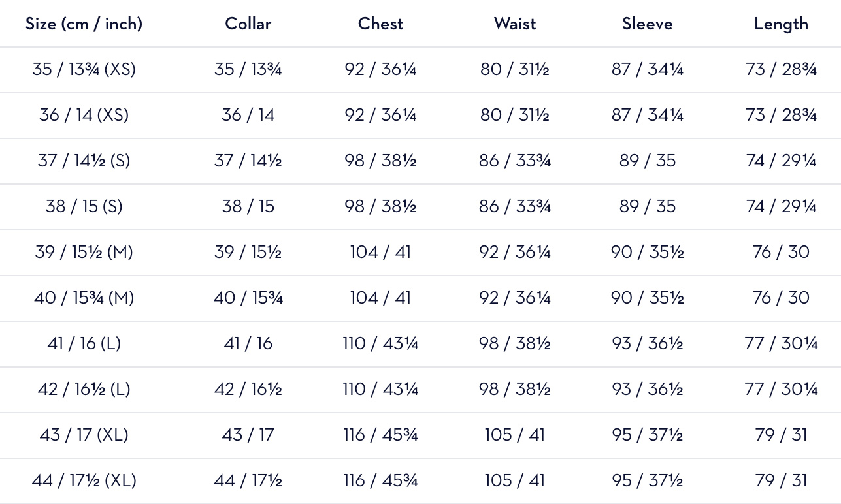Click the 86 / 33¾ waist value for size 37
Image resolution: width=841 pixels, height=504 pixels.
[x=515, y=161]
